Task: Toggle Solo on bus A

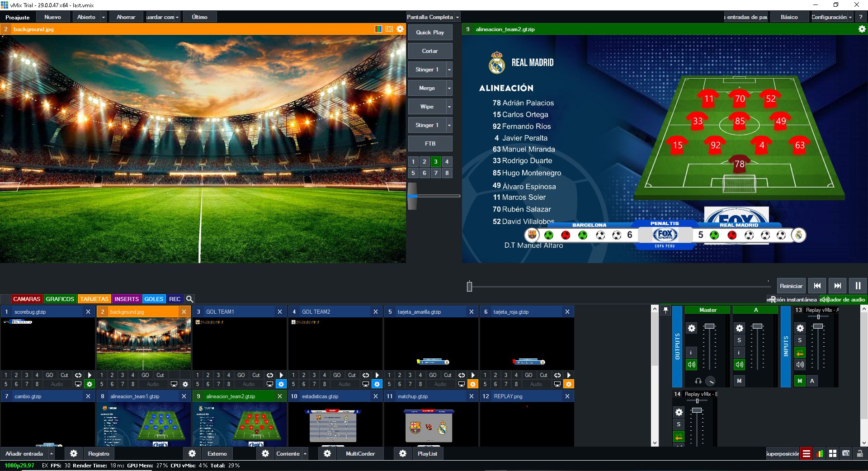Action: pos(739,340)
